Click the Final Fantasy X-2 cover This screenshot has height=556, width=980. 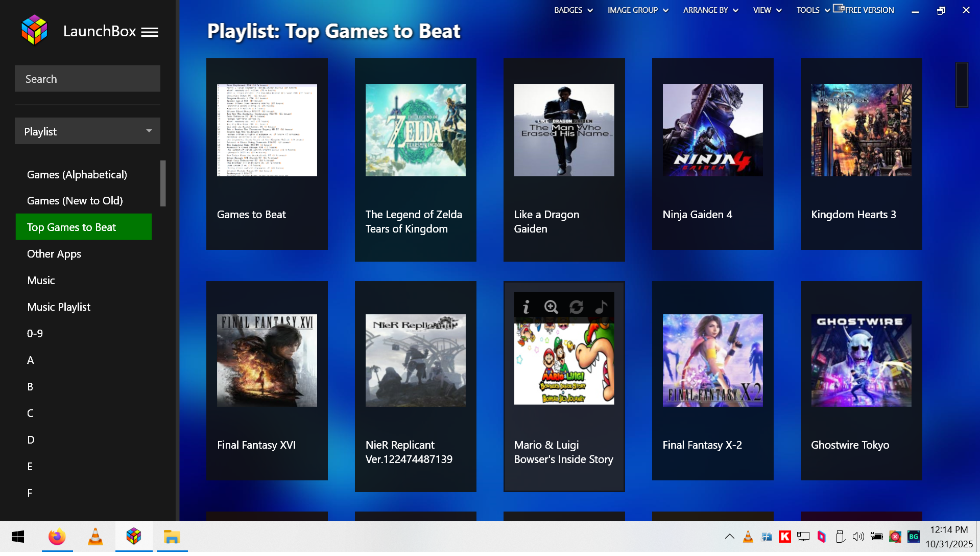713,360
